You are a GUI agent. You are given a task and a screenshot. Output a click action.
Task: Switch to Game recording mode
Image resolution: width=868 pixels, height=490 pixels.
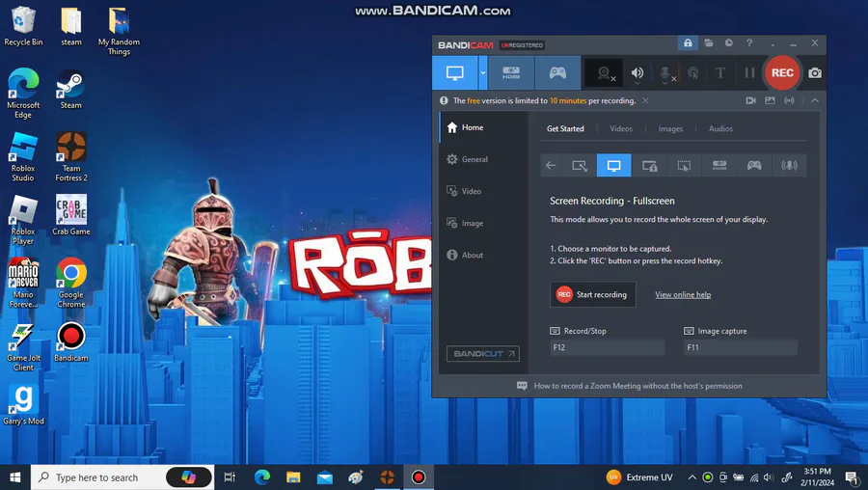pos(557,72)
